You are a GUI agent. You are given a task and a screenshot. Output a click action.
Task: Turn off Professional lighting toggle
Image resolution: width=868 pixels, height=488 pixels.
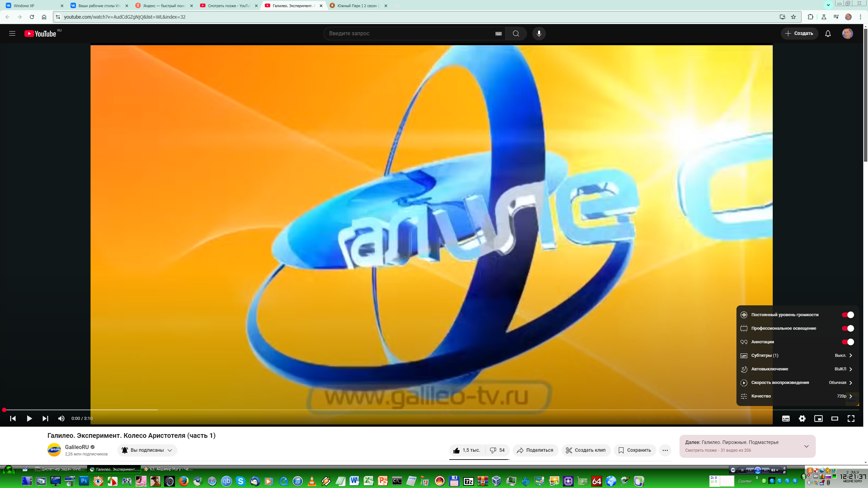848,328
